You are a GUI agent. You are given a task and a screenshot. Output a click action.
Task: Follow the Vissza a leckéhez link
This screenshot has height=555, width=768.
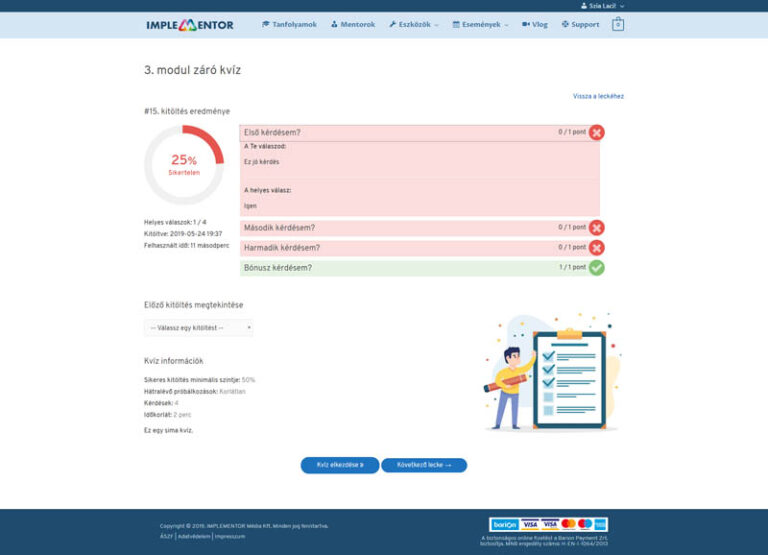(598, 96)
